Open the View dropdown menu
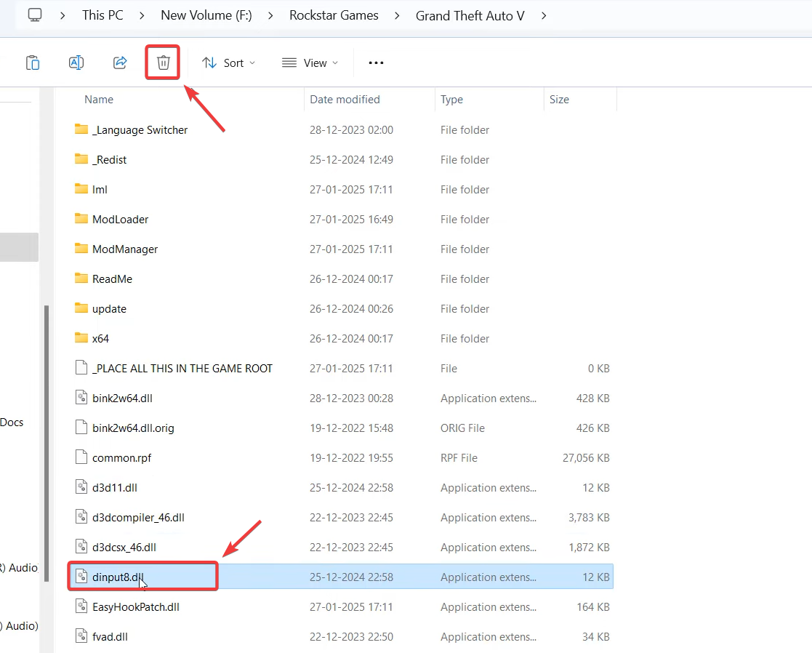 [x=310, y=63]
